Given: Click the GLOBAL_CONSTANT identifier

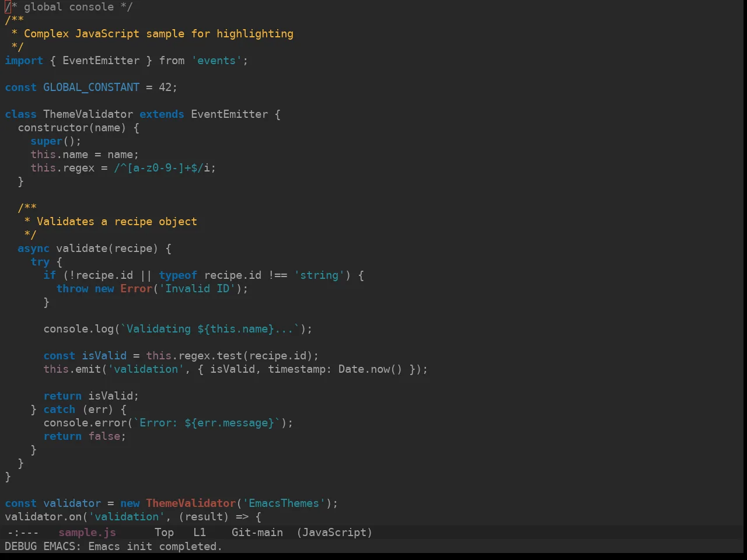Looking at the screenshot, I should (91, 87).
